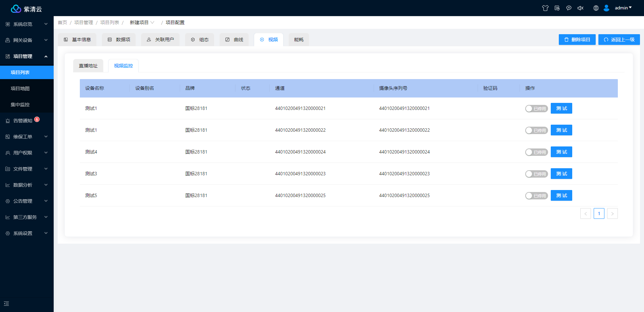Click 测试 button for channel ending 0022
Image resolution: width=644 pixels, height=312 pixels.
[x=561, y=130]
